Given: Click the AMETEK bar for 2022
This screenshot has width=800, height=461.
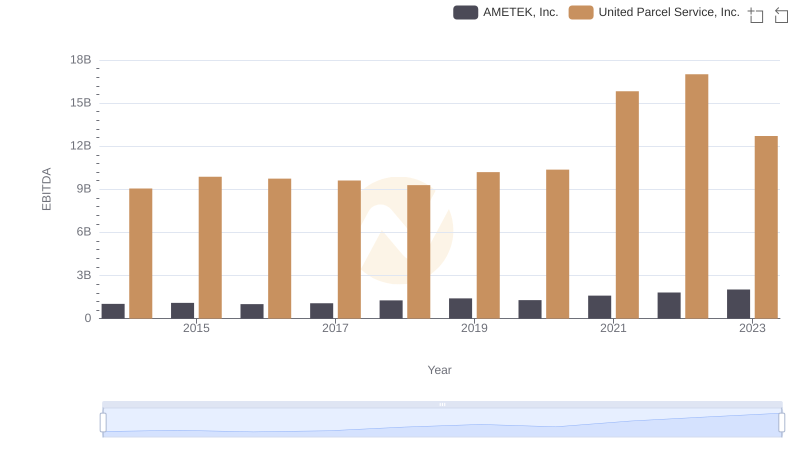Looking at the screenshot, I should 669,305.
